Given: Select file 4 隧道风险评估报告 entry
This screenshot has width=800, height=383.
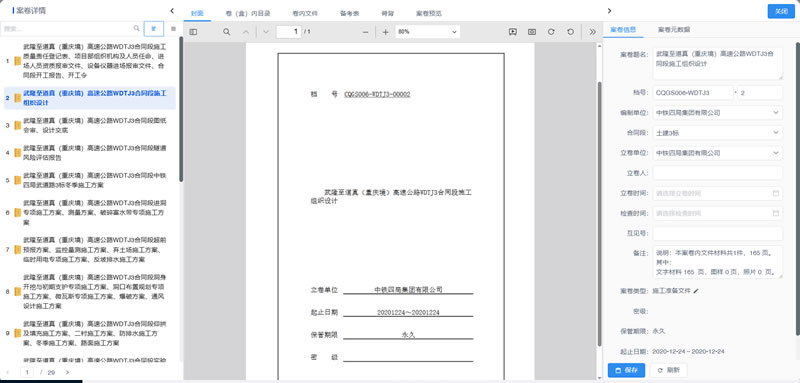Looking at the screenshot, I should 90,152.
